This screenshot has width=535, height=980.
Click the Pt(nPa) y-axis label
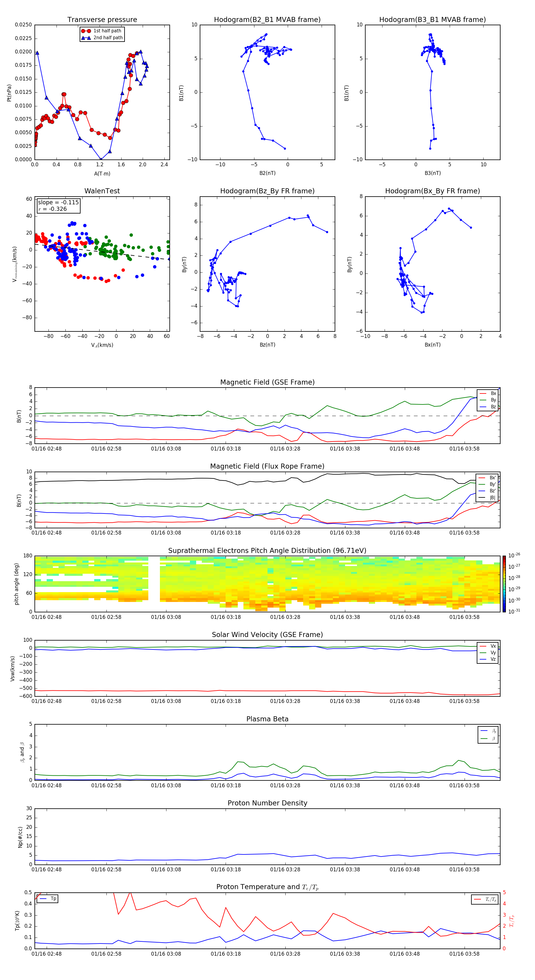point(9,92)
